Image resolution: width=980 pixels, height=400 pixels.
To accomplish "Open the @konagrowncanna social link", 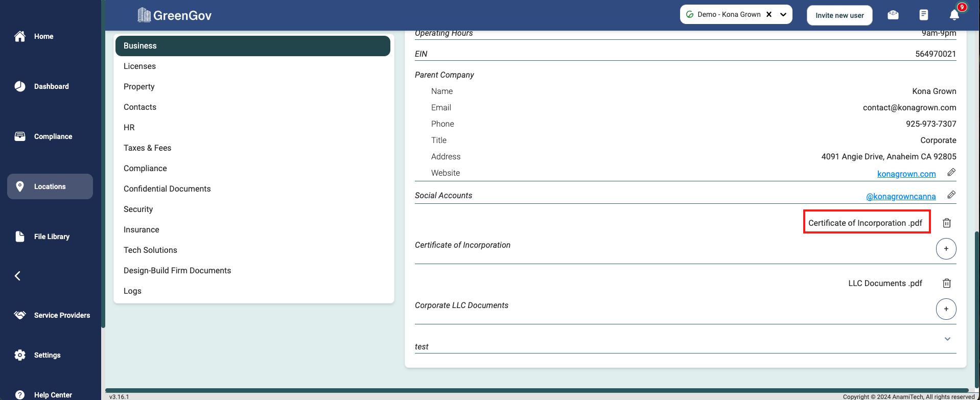I will click(x=900, y=197).
